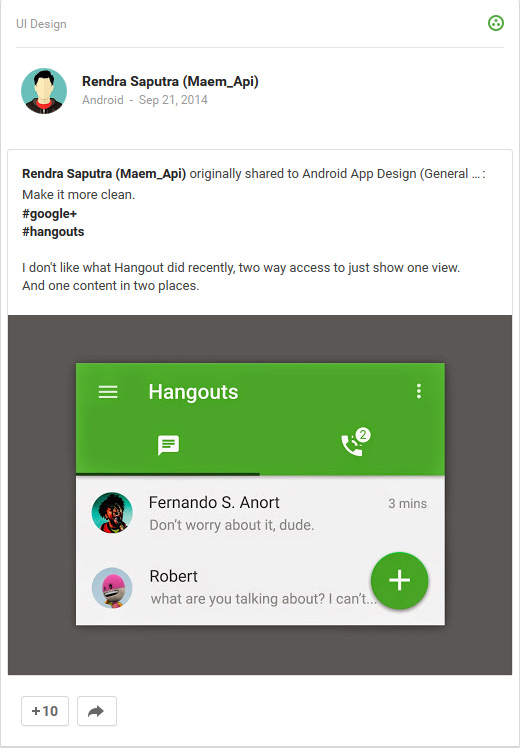
Task: Click the UI Design collection label
Action: click(x=42, y=24)
